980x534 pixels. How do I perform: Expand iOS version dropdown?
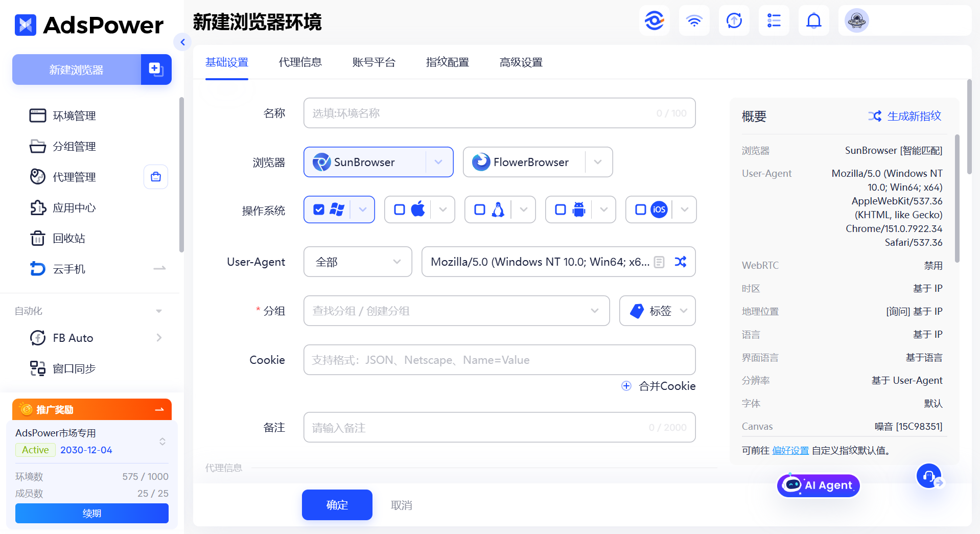click(x=685, y=210)
